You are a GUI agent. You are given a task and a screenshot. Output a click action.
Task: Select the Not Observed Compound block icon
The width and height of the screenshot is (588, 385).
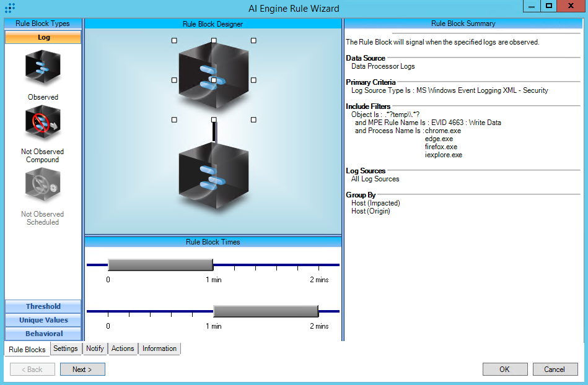[43, 123]
